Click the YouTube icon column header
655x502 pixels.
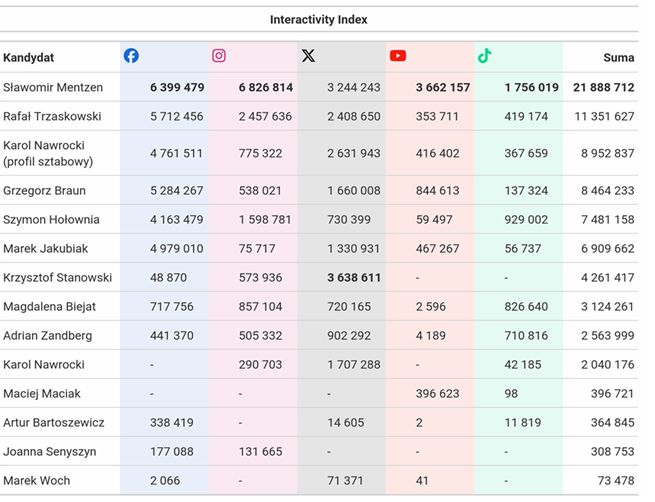click(398, 56)
